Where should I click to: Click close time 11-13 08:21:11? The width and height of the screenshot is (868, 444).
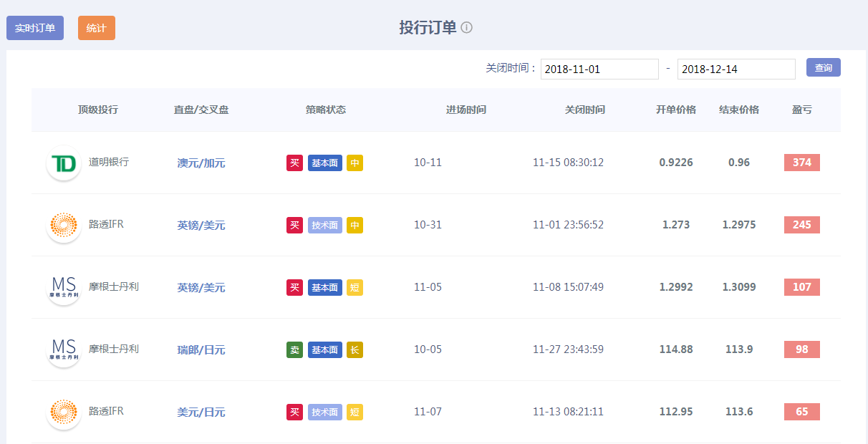(569, 412)
